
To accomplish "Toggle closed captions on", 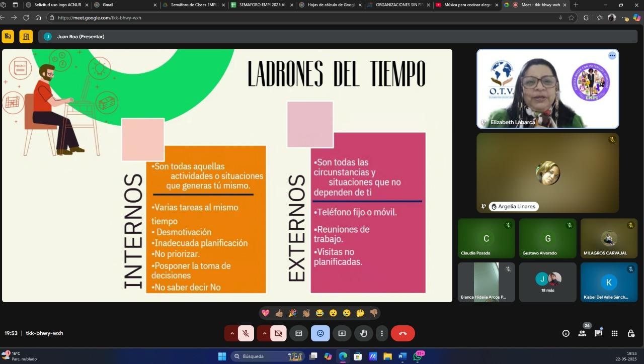I will [x=298, y=333].
